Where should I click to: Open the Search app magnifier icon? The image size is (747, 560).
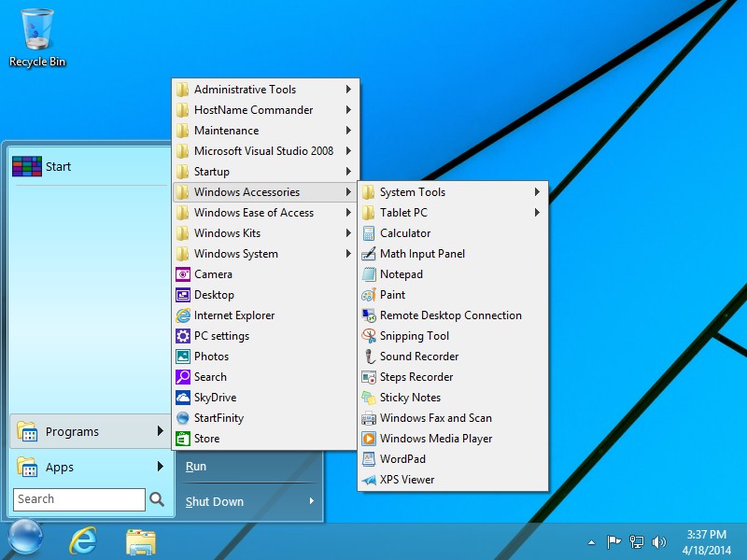coord(183,377)
